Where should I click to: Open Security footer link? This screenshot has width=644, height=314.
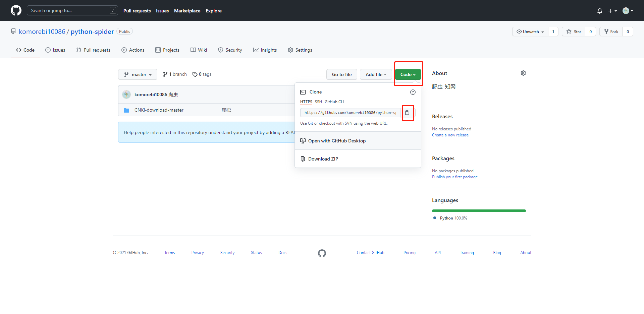[227, 253]
